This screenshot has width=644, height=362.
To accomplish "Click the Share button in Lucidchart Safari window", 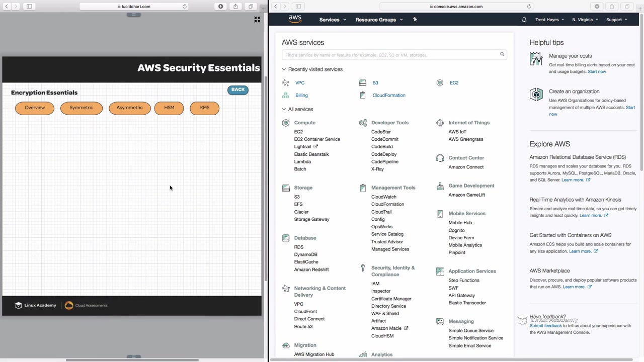I will (235, 7).
